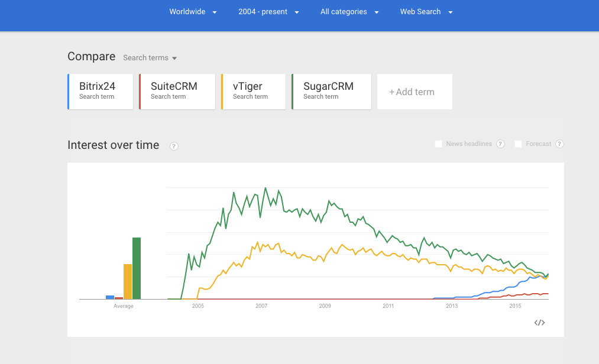Viewport: 599px width, 364px height.
Task: Click the Add term button
Action: click(414, 92)
